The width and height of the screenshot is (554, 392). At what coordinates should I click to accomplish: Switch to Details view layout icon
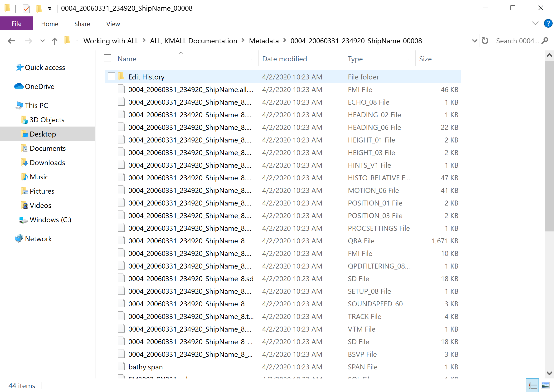click(x=532, y=385)
